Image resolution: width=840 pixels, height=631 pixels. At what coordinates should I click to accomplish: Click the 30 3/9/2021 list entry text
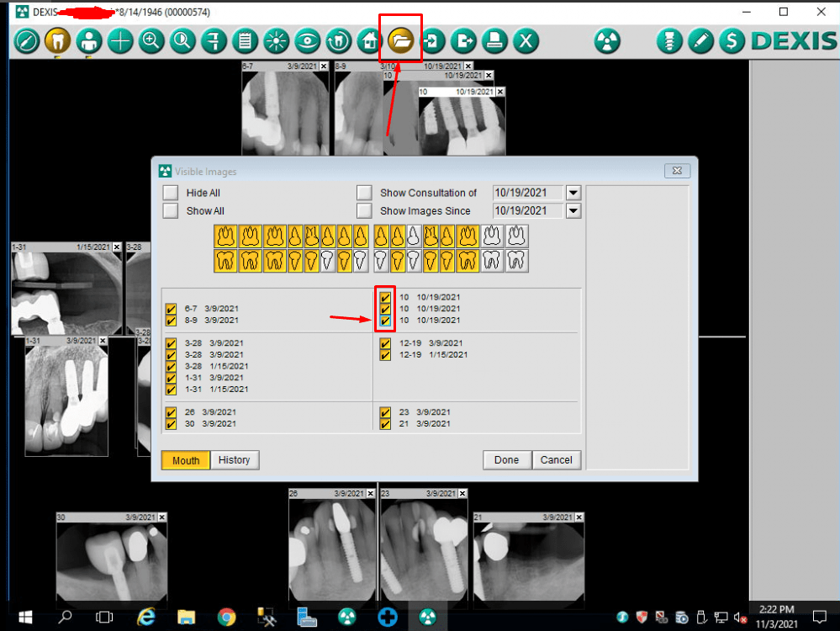[210, 423]
